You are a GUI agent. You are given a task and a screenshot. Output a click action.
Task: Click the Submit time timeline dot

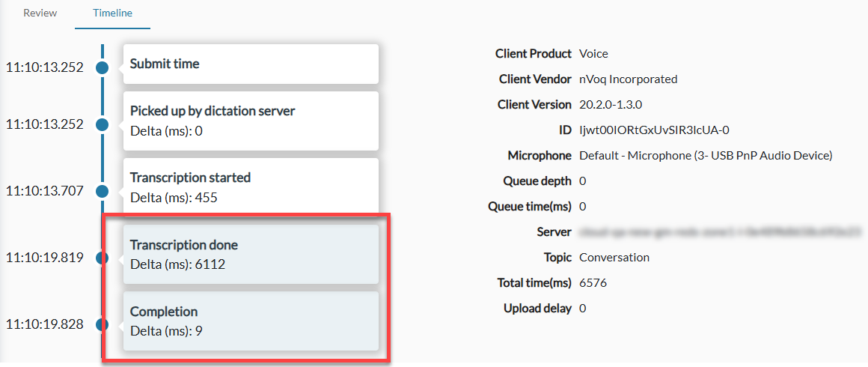click(x=103, y=67)
